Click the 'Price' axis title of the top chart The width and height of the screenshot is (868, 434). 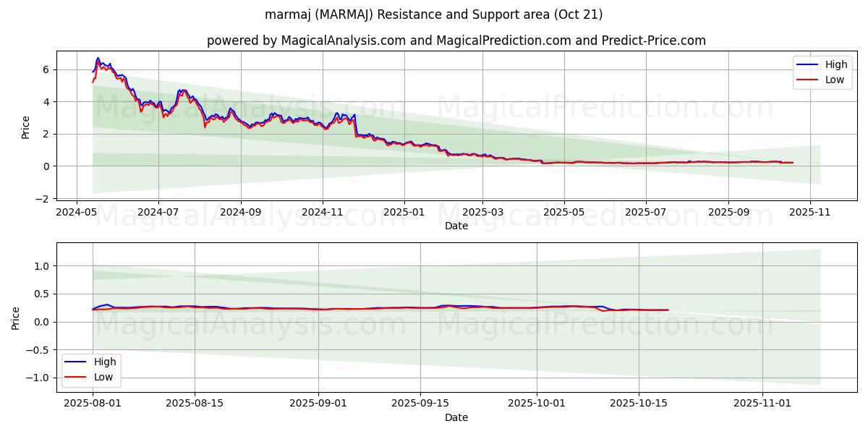(x=25, y=127)
